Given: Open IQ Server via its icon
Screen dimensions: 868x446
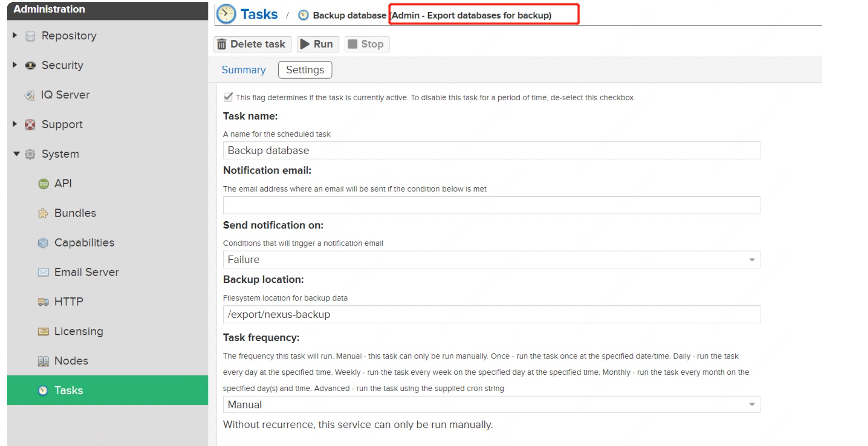Looking at the screenshot, I should coord(30,95).
